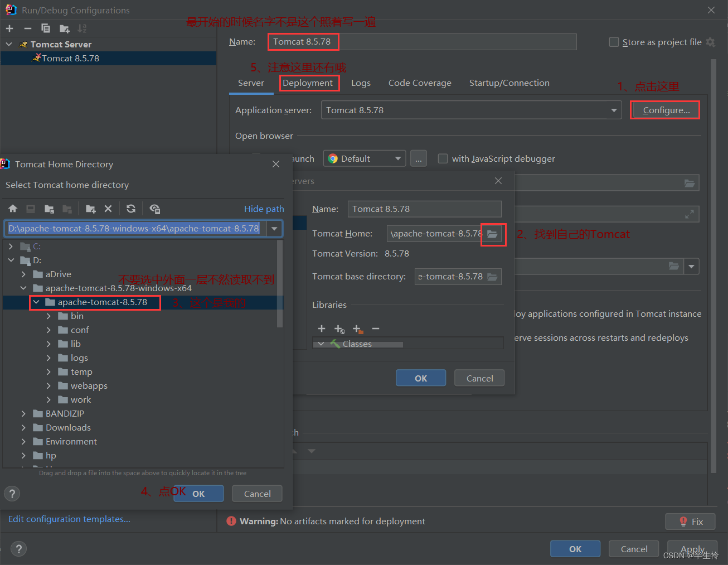Enable with JavaScript debugger checkbox

pos(443,158)
